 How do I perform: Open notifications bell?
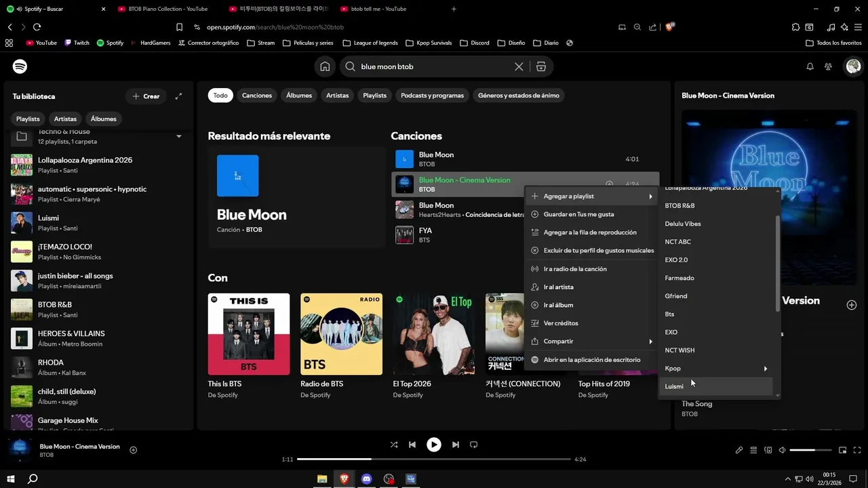pyautogui.click(x=810, y=66)
